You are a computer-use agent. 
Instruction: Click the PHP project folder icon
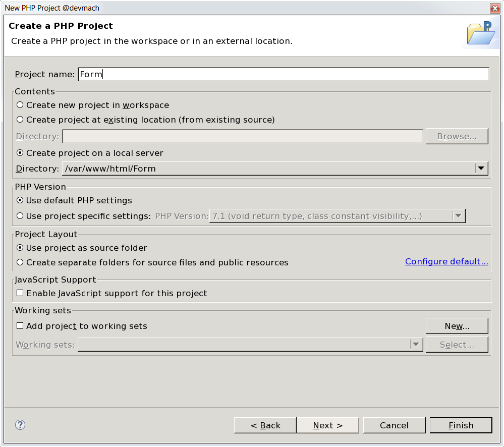coord(480,34)
